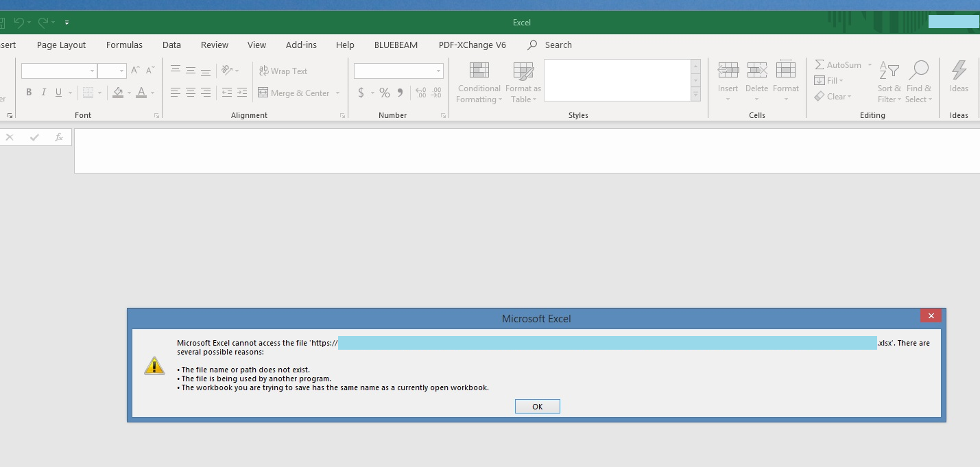Screen dimensions: 980x467
Task: Open Font group dialog launcher
Action: pyautogui.click(x=157, y=116)
